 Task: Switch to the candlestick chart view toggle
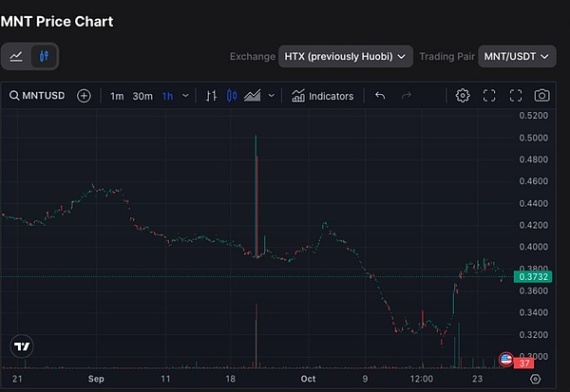coord(43,56)
